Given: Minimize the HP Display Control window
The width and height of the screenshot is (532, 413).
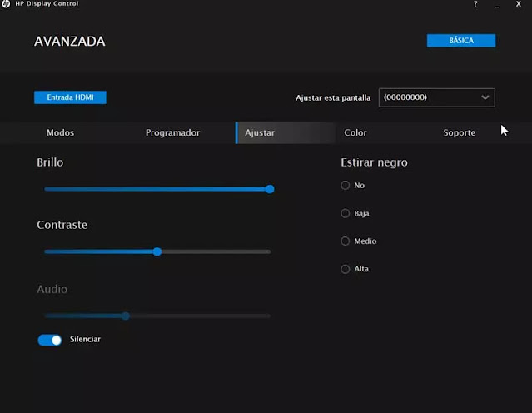Looking at the screenshot, I should pos(497,5).
